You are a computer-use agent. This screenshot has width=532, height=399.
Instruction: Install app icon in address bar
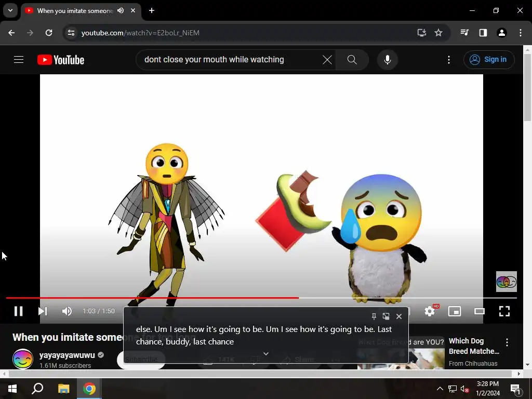422,33
